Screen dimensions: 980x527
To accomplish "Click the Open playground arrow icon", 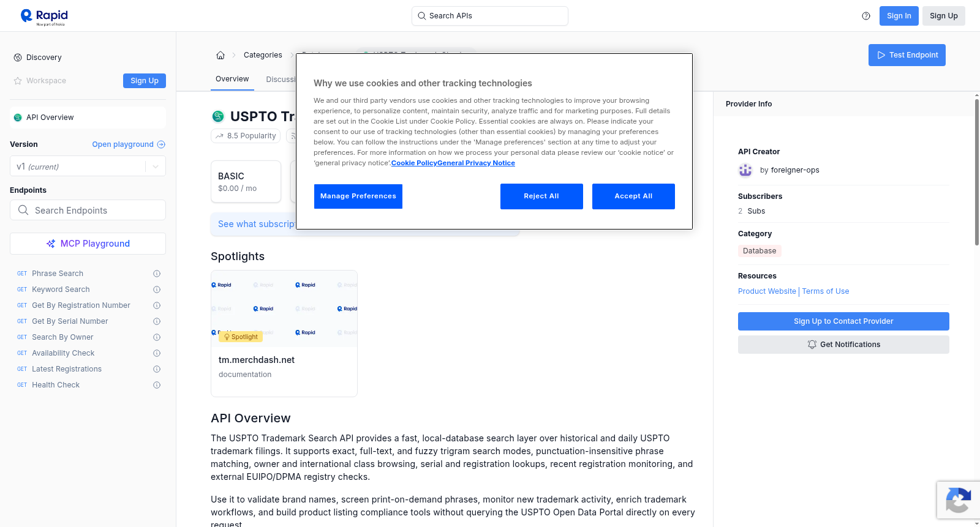I will pos(161,144).
